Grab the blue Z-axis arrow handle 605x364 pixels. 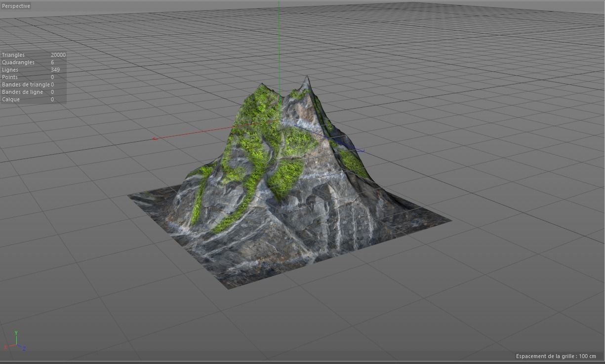[x=362, y=151]
